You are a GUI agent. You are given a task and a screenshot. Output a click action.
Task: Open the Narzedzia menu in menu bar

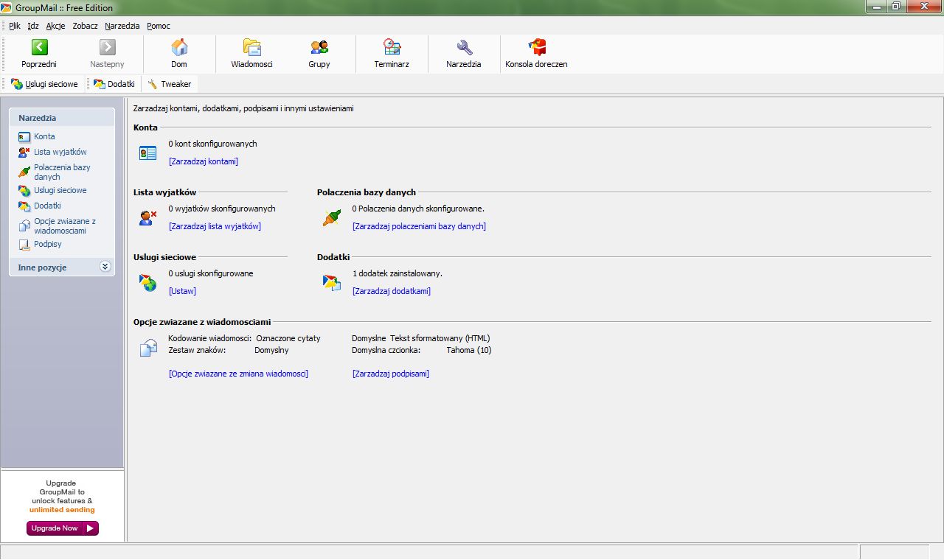tap(122, 26)
